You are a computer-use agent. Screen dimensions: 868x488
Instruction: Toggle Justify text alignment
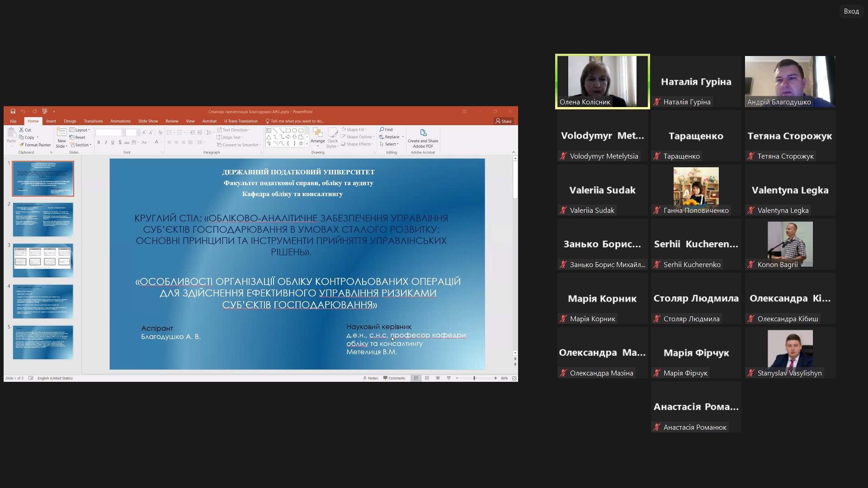coord(190,142)
